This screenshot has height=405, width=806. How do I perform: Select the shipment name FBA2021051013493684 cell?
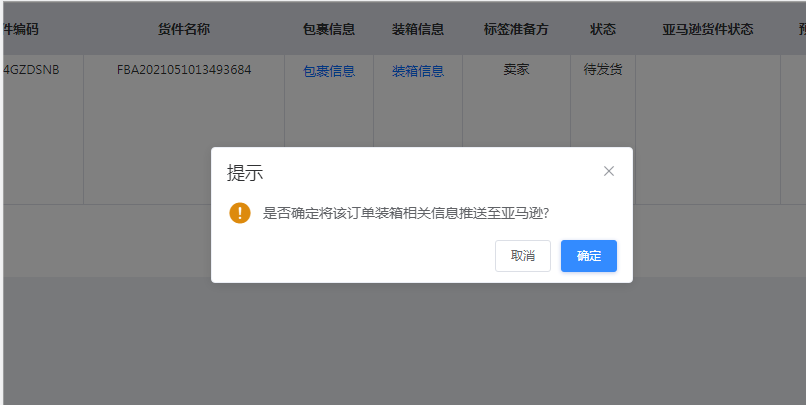point(184,70)
